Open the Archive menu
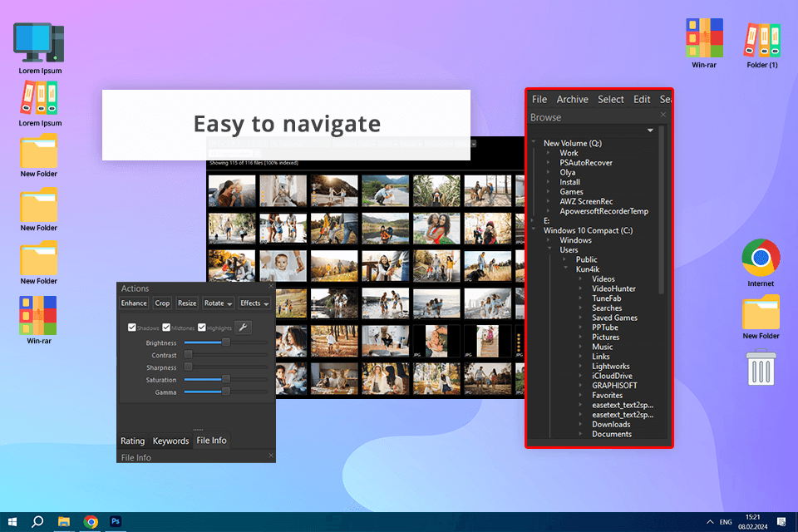 [572, 99]
